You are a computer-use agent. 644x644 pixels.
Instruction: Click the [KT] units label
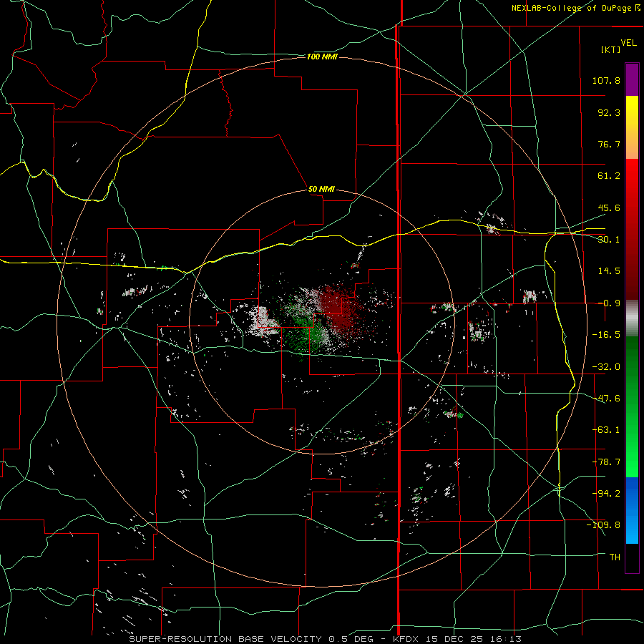[610, 49]
